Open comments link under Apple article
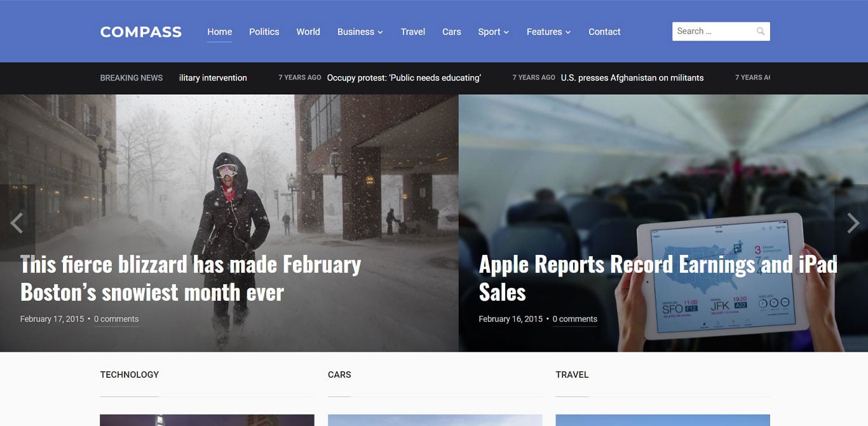 [x=575, y=319]
